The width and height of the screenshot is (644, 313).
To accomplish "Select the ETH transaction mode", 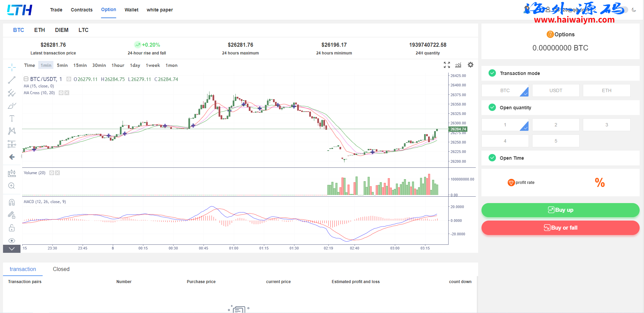I will point(606,90).
